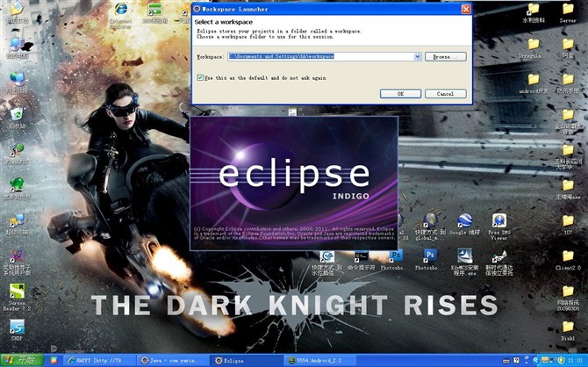588x367 pixels.
Task: Expand hidden system tray icons arrow
Action: pyautogui.click(x=535, y=360)
